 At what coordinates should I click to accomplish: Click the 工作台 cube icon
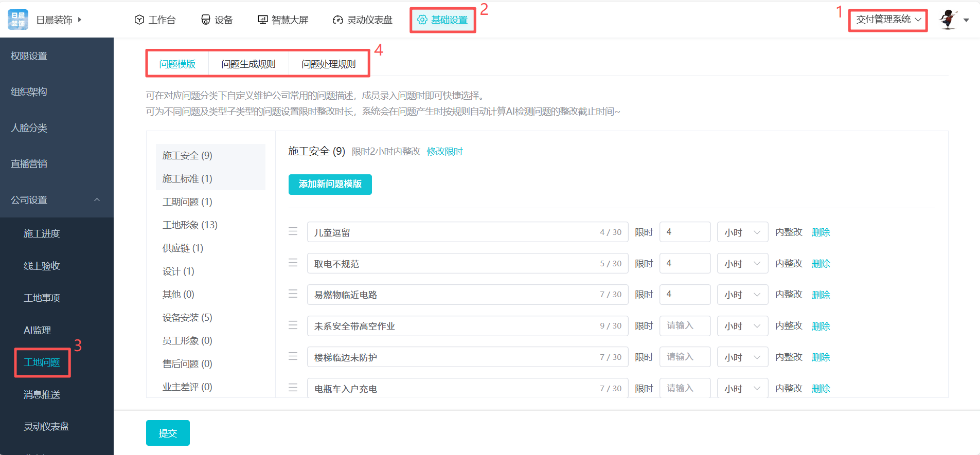tap(139, 20)
